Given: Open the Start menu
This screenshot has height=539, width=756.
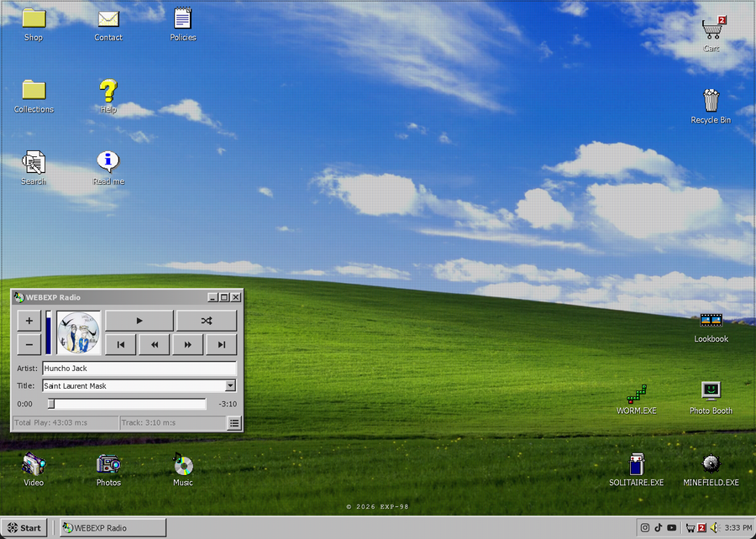Looking at the screenshot, I should coord(24,527).
